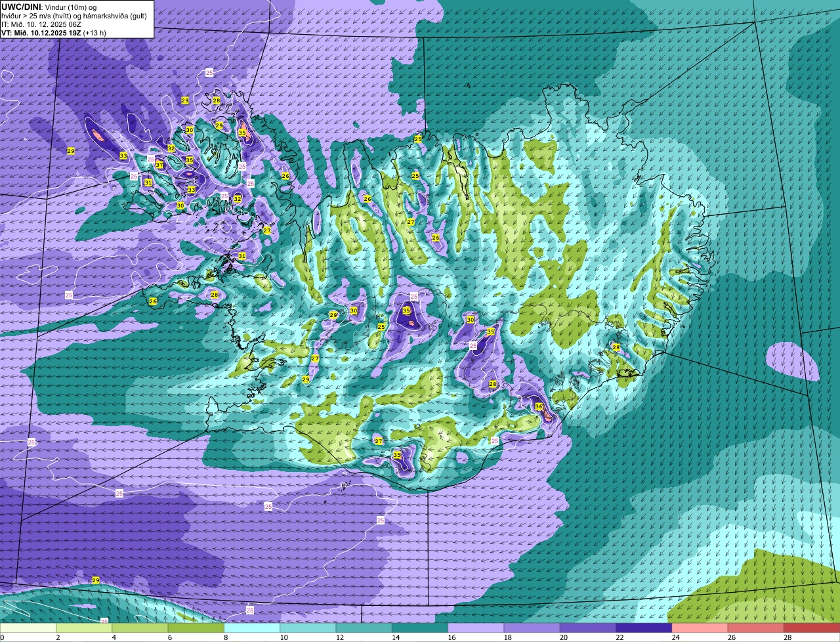Click the "0" tick on the color scale

coord(2,637)
